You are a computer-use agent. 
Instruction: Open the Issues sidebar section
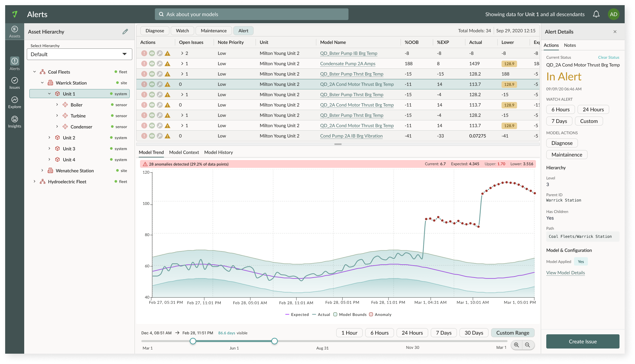pos(15,83)
